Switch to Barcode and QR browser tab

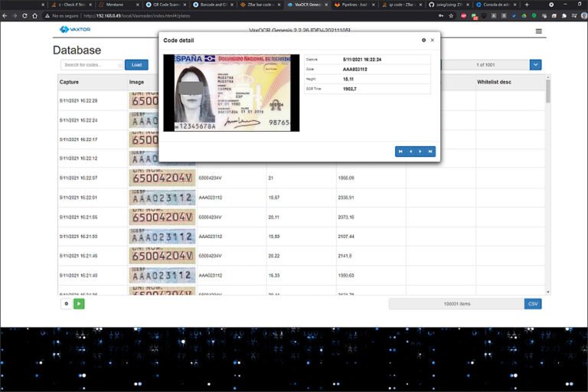[x=213, y=5]
